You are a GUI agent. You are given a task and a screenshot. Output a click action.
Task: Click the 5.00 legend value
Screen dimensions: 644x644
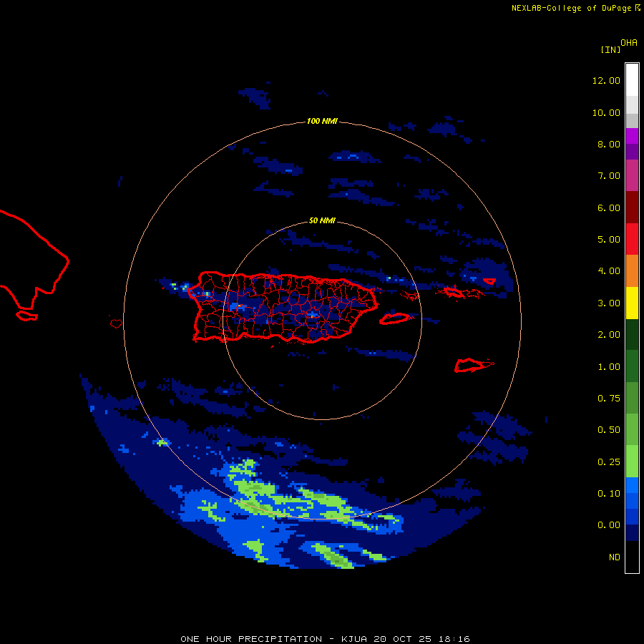tap(609, 240)
